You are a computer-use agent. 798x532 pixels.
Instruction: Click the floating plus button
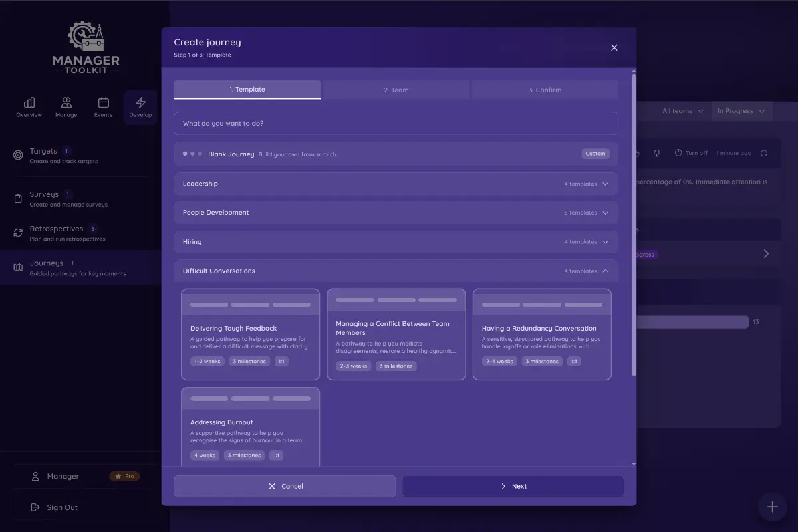point(771,507)
